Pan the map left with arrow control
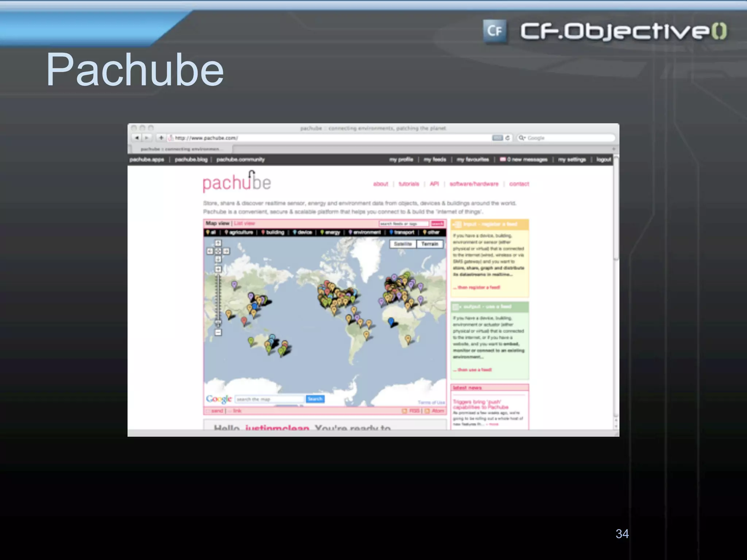Image resolution: width=747 pixels, height=560 pixels. [210, 251]
